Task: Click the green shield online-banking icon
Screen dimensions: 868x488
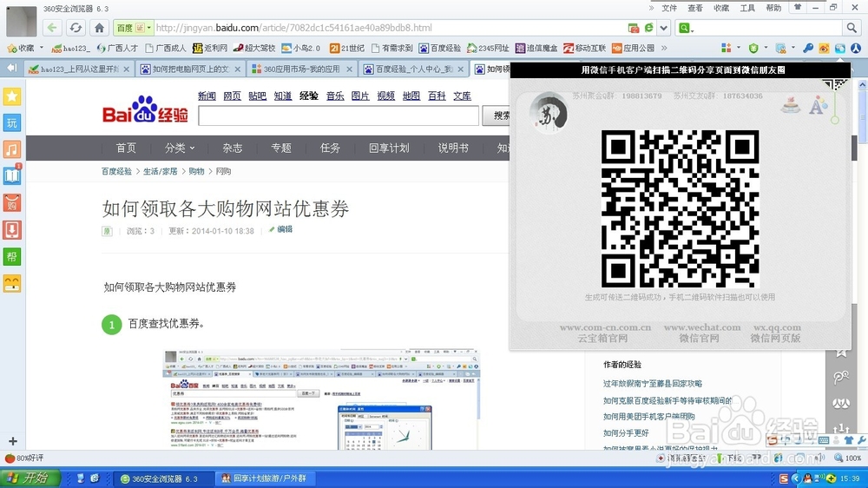Action: tap(753, 48)
